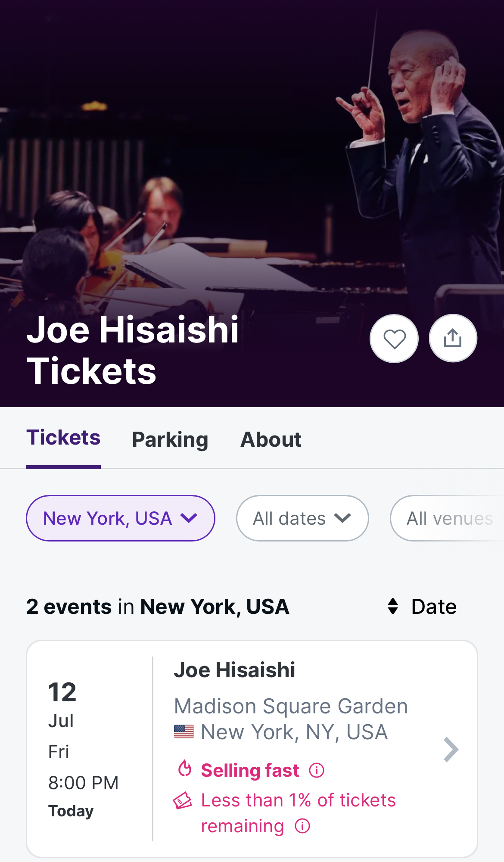This screenshot has width=504, height=862.
Task: Open event via right chevron arrow
Action: tap(451, 750)
